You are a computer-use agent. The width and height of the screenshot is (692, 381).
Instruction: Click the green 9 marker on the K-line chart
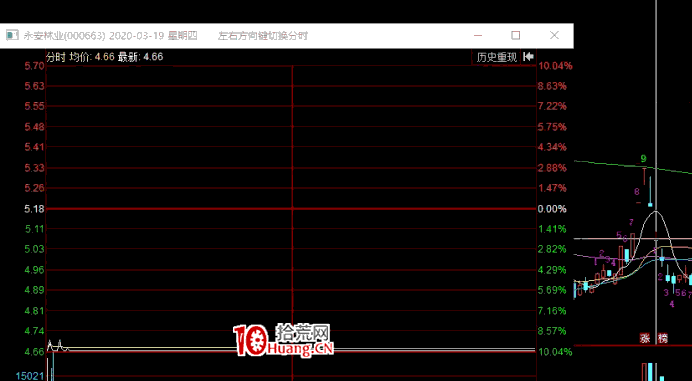pyautogui.click(x=643, y=158)
